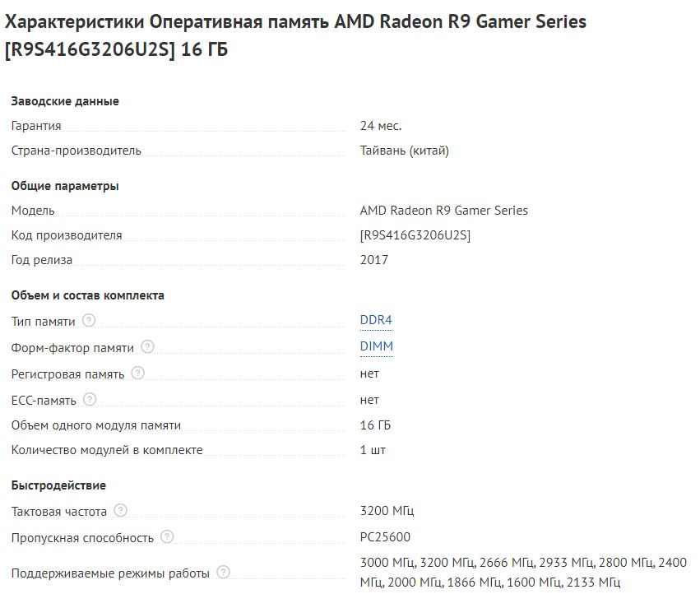This screenshot has width=700, height=594.
Task: Click question mark beside ECC-память
Action: click(90, 400)
